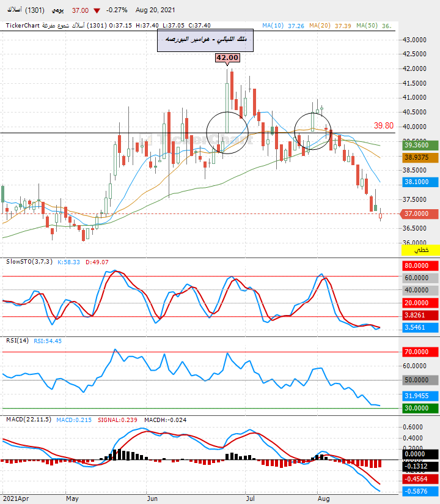This screenshot has width=440, height=504.
Task: Click the 42.00 price high callout
Action: coord(227,58)
